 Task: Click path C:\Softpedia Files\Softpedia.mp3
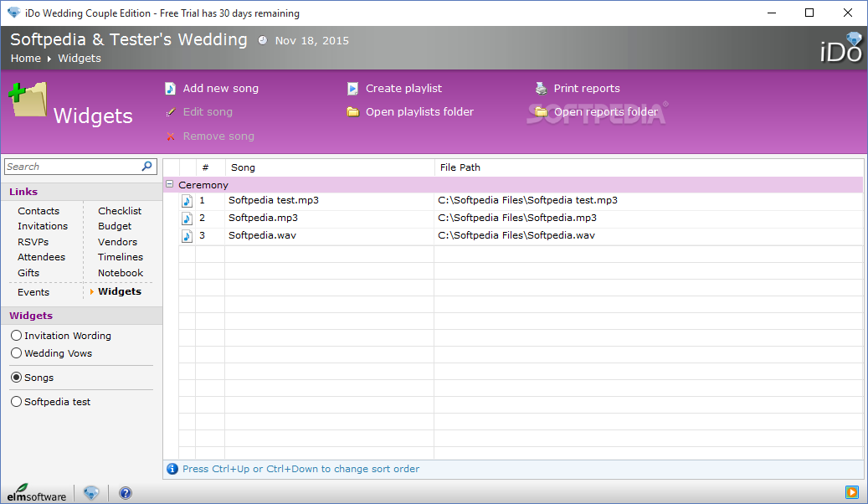[517, 219]
